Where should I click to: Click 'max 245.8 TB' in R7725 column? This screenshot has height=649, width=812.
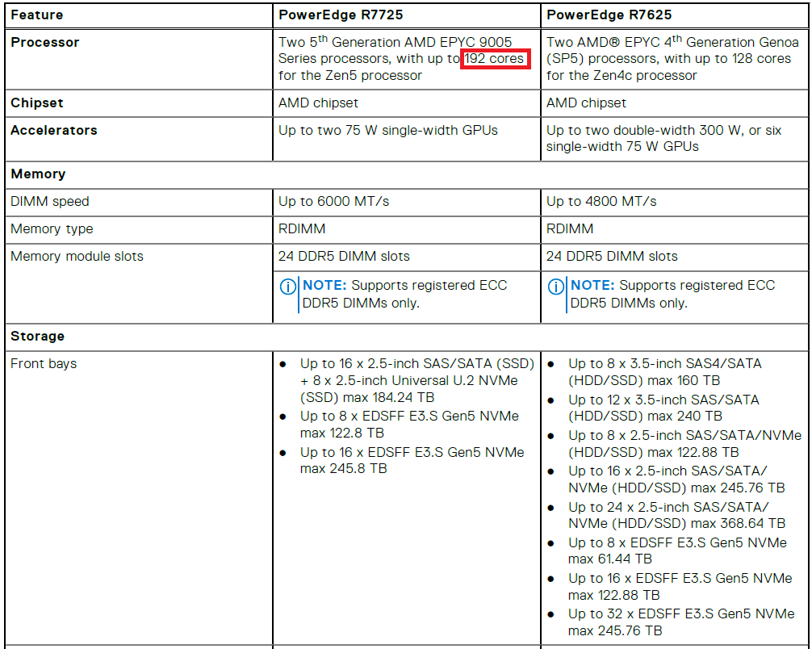343,469
